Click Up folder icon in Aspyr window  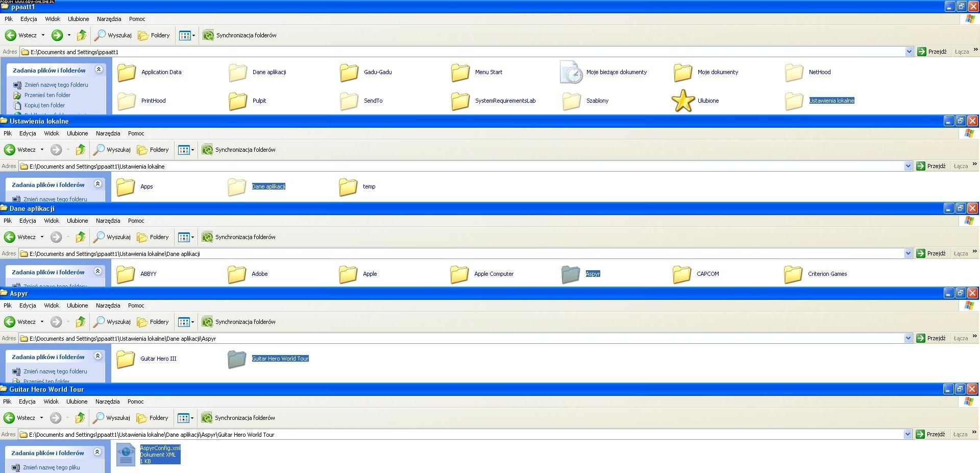click(x=81, y=322)
